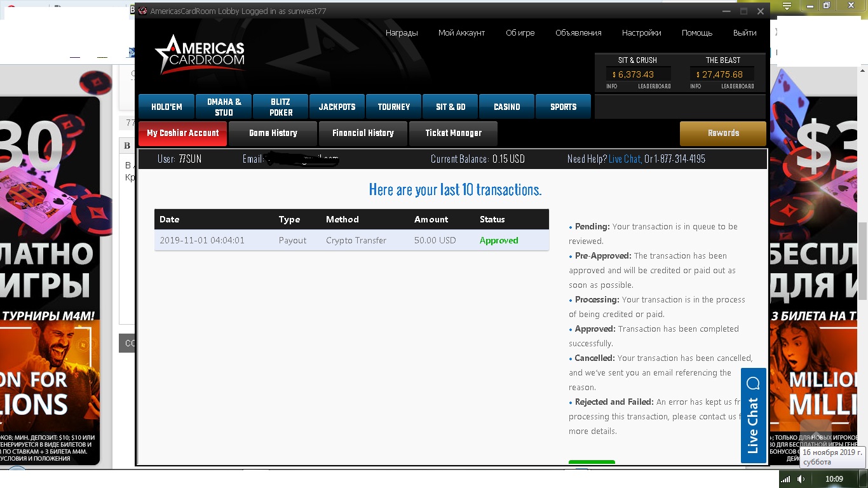Click Current Balance: 0.15 USD
The height and width of the screenshot is (488, 868).
478,159
